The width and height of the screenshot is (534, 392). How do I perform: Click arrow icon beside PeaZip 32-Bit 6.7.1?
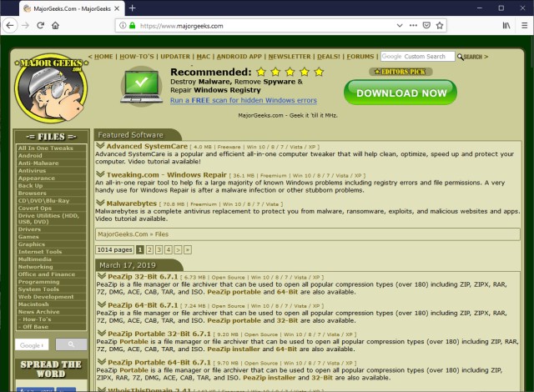tap(102, 276)
